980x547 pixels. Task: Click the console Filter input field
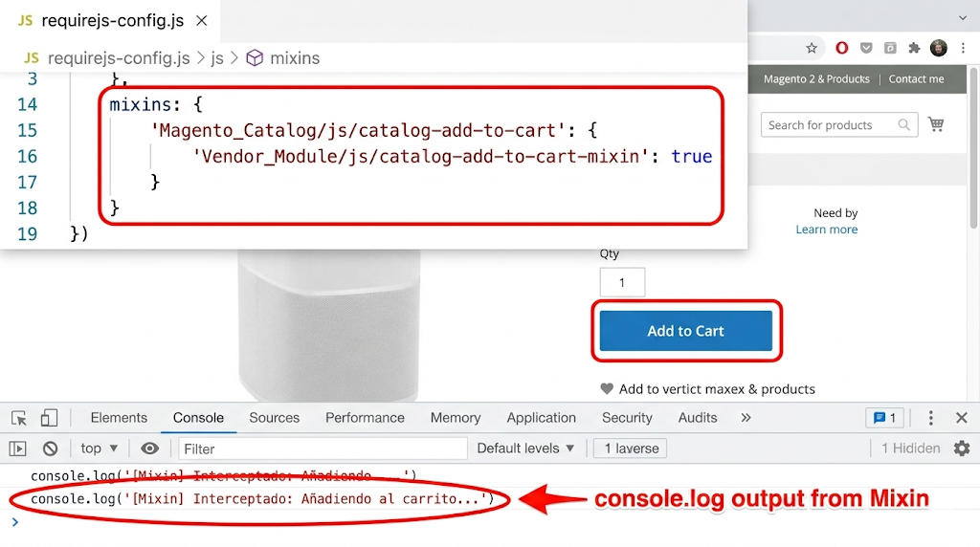[323, 449]
